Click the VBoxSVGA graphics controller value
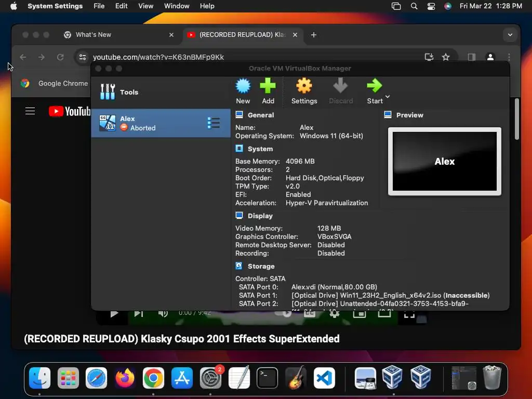The height and width of the screenshot is (399, 532). tap(334, 236)
